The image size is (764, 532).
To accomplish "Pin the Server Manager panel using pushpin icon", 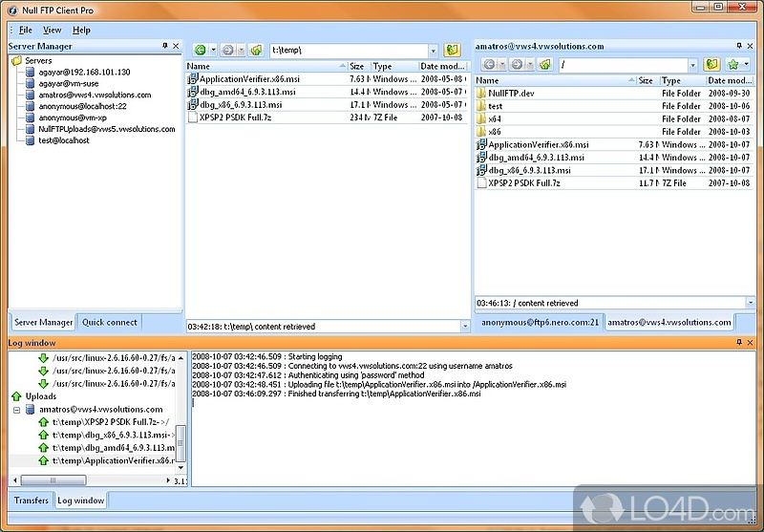I will [164, 46].
